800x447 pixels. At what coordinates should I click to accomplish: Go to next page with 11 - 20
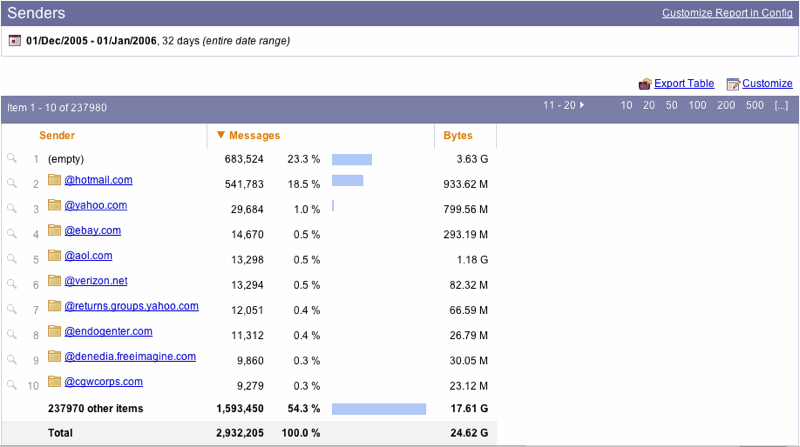click(x=563, y=105)
